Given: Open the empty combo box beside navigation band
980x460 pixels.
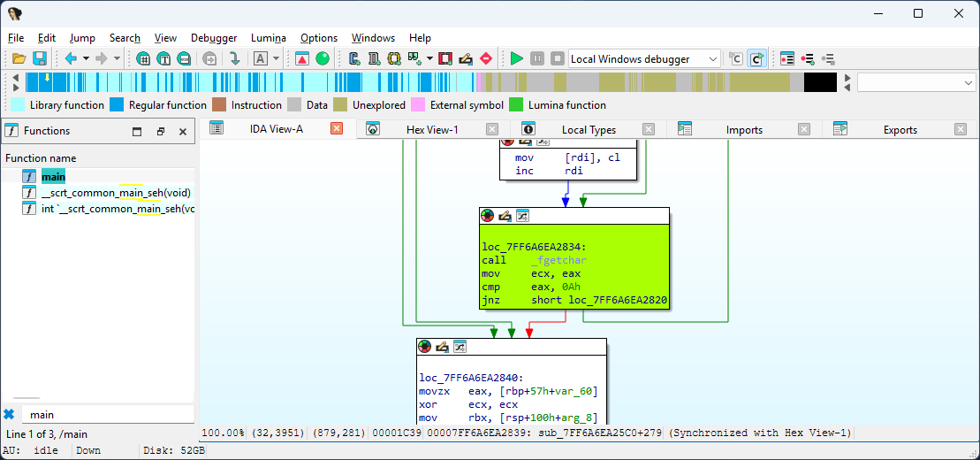Looking at the screenshot, I should [x=915, y=82].
